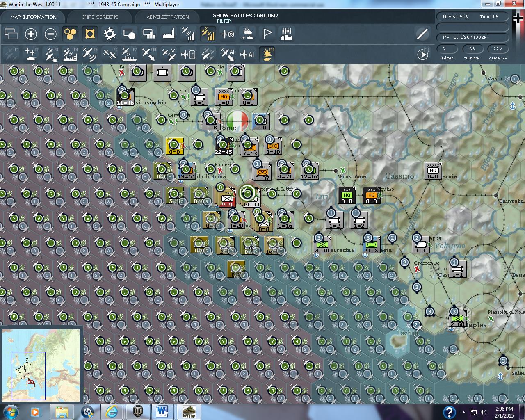Toggle the yellow air superiority levels icon

point(208,34)
